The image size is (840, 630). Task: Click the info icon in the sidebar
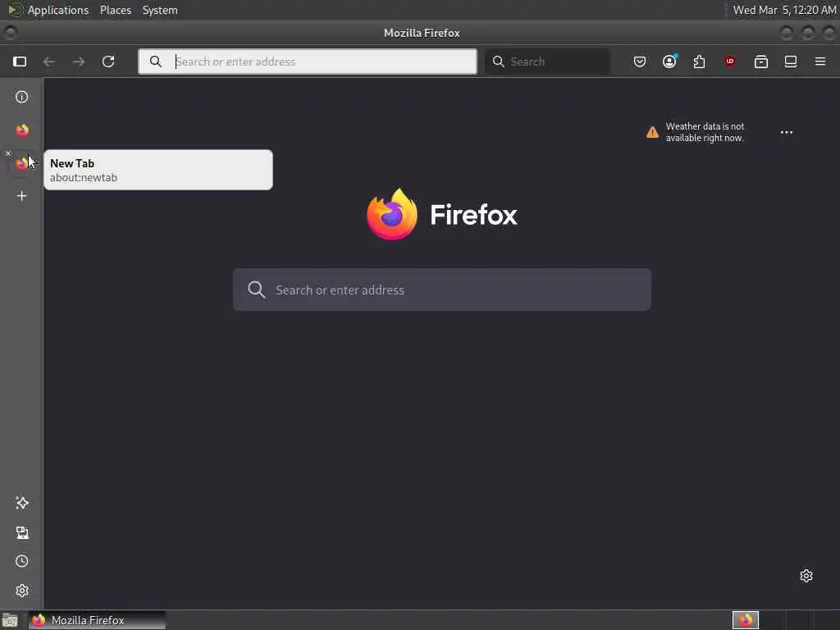[x=21, y=97]
